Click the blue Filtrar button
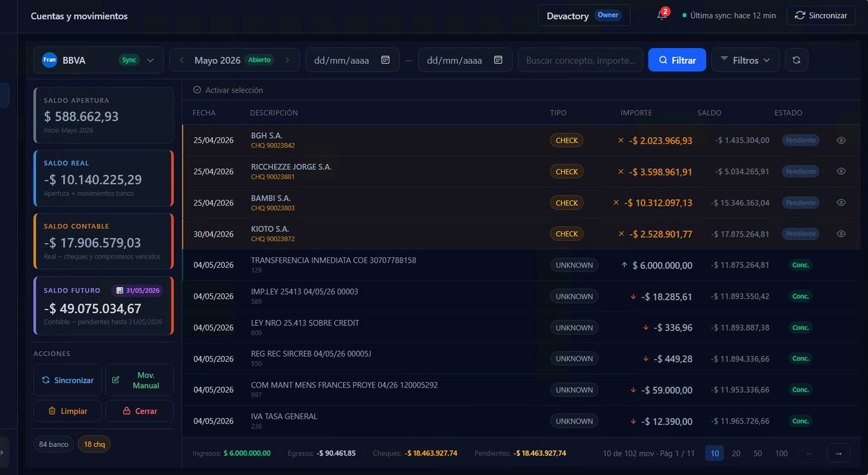This screenshot has width=868, height=475. 677,60
